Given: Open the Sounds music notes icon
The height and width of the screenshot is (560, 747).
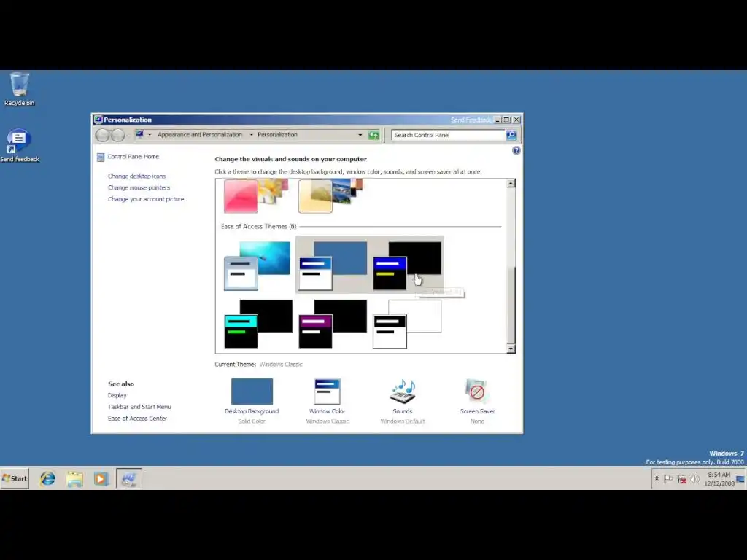Looking at the screenshot, I should coord(403,392).
